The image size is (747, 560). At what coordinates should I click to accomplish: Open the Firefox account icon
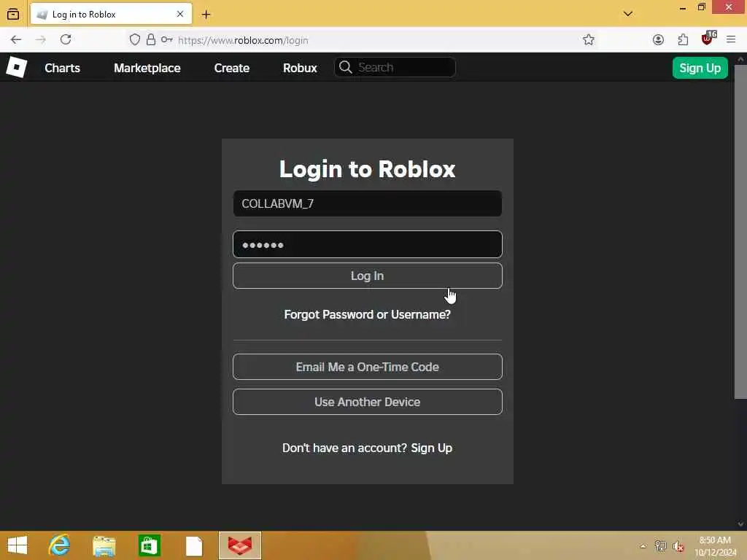[658, 40]
